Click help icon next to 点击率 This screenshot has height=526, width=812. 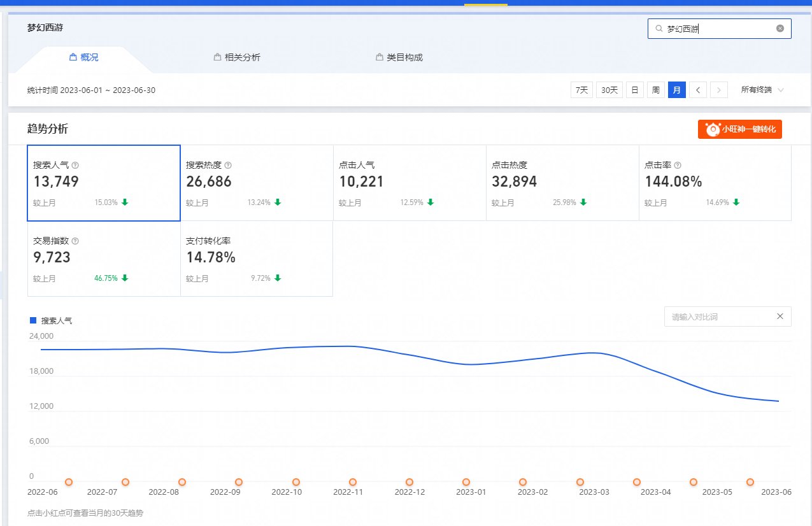pyautogui.click(x=678, y=166)
